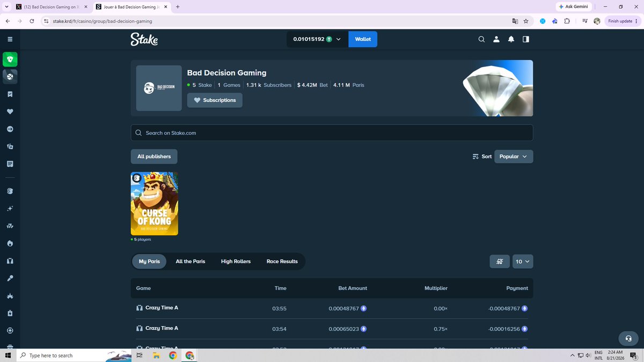Click the Bad Decision Gaming logo image
This screenshot has width=644, height=362.
click(x=159, y=88)
